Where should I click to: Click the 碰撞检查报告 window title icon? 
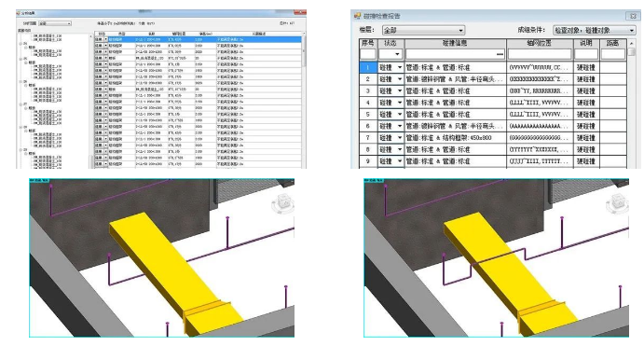pos(357,16)
